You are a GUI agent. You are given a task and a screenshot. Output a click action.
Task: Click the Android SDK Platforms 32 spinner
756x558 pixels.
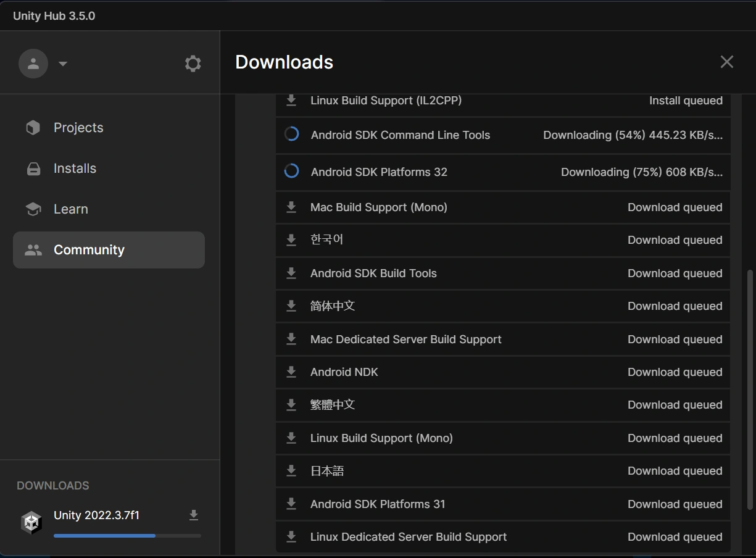(292, 172)
